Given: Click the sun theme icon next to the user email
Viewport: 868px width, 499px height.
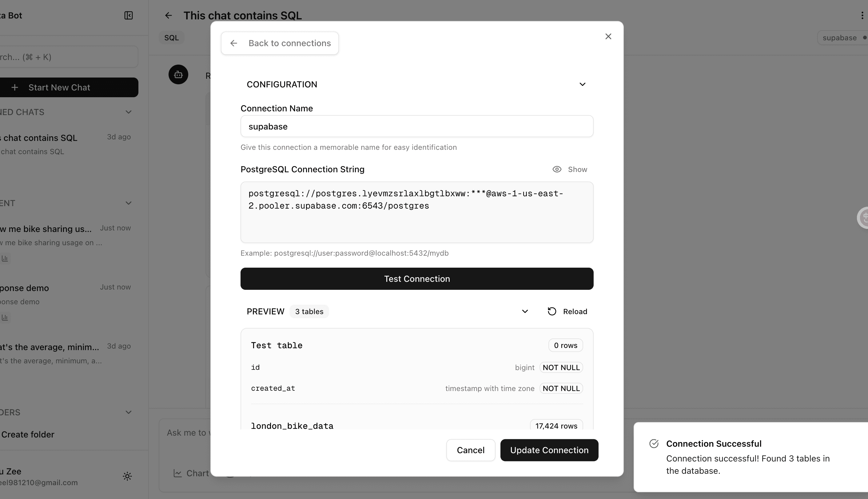Looking at the screenshot, I should 127,476.
